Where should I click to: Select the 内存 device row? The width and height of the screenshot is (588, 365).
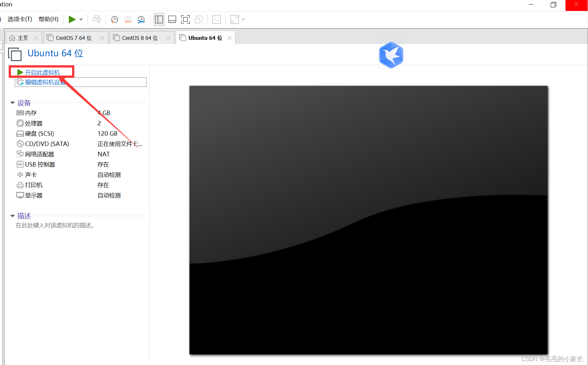(x=80, y=113)
